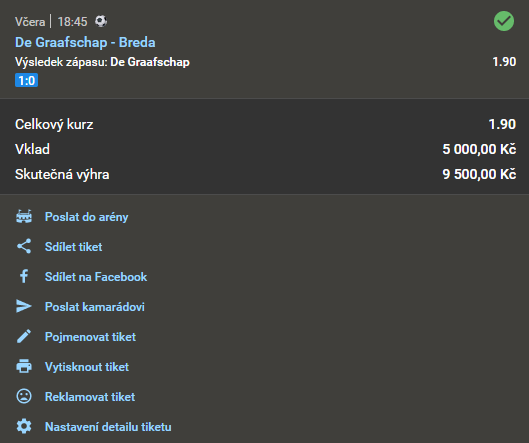Open the De Graafschap - Breda match link

coord(85,43)
